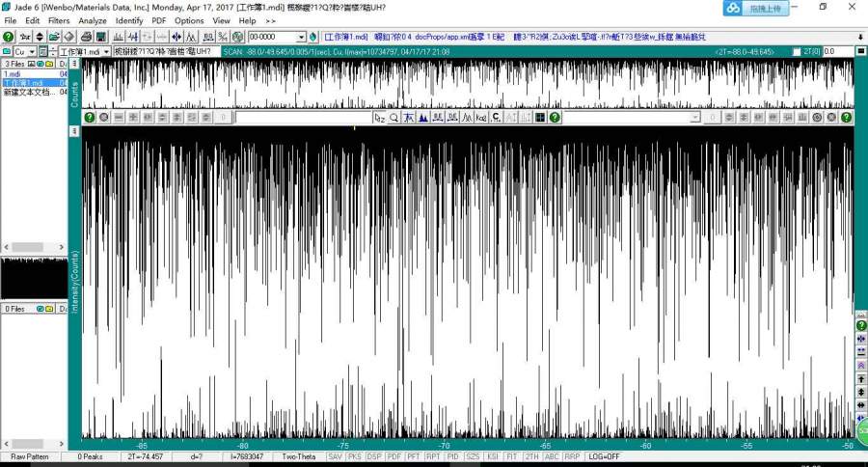Click the 0 Peaks status button
868x467 pixels.
90,457
